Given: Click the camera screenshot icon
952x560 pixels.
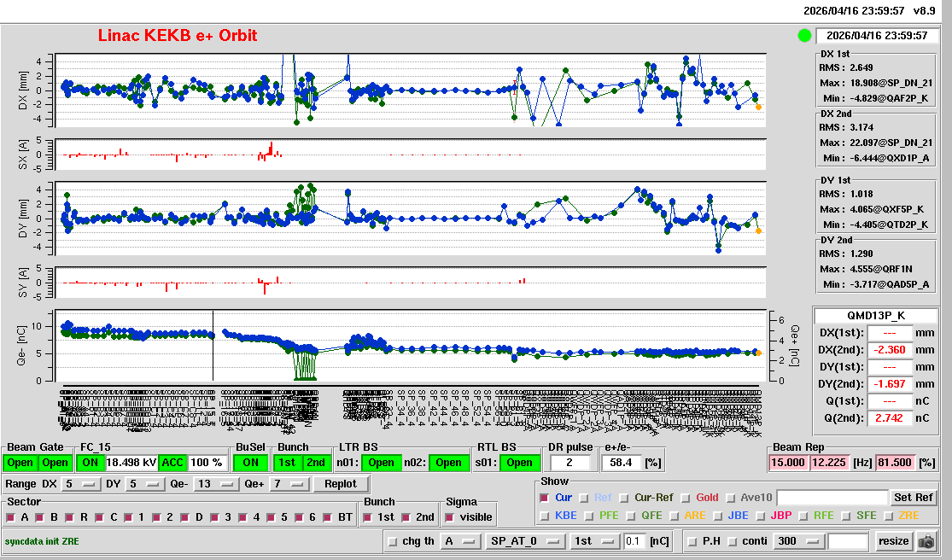Looking at the screenshot, I should point(926,541).
